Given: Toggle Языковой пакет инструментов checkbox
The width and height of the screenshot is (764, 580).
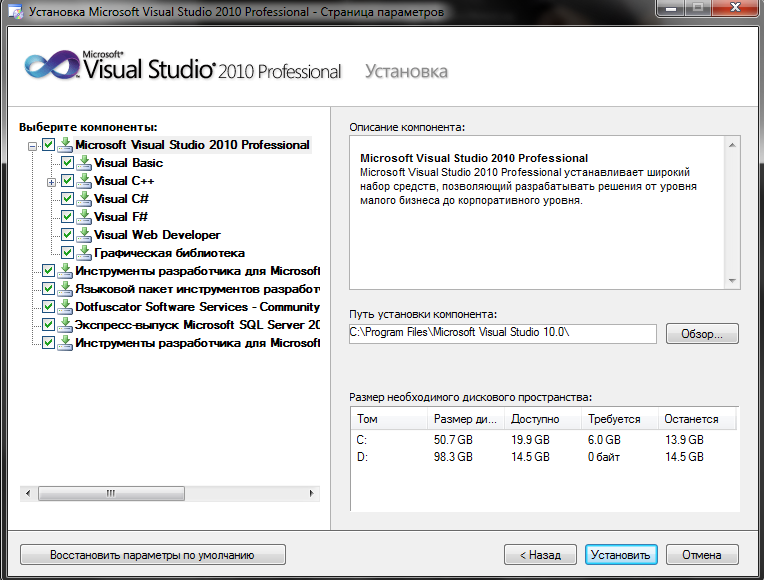Looking at the screenshot, I should (48, 289).
